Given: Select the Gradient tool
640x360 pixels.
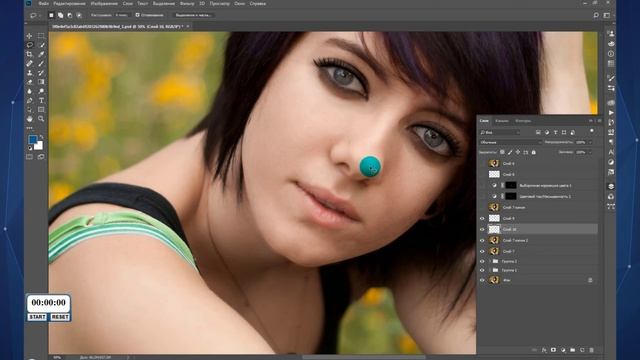Looking at the screenshot, I should tap(41, 82).
